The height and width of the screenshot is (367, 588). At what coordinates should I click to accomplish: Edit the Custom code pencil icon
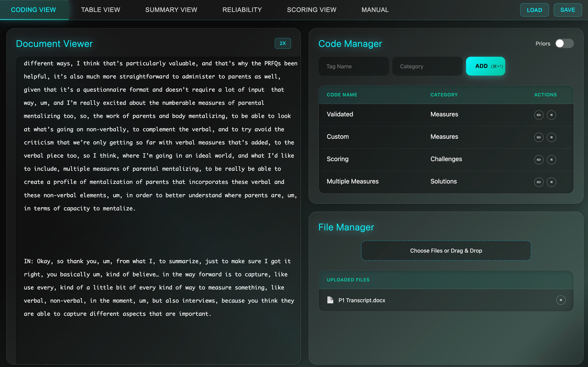pyautogui.click(x=539, y=137)
